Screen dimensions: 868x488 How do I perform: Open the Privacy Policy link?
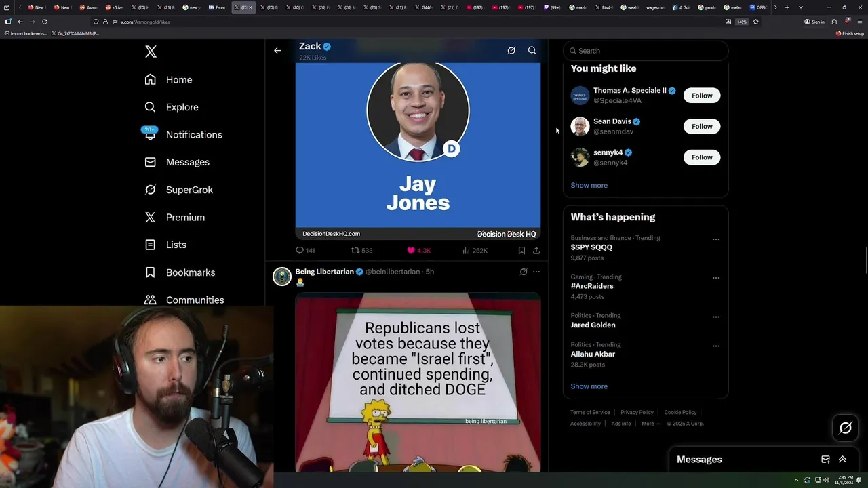point(637,412)
